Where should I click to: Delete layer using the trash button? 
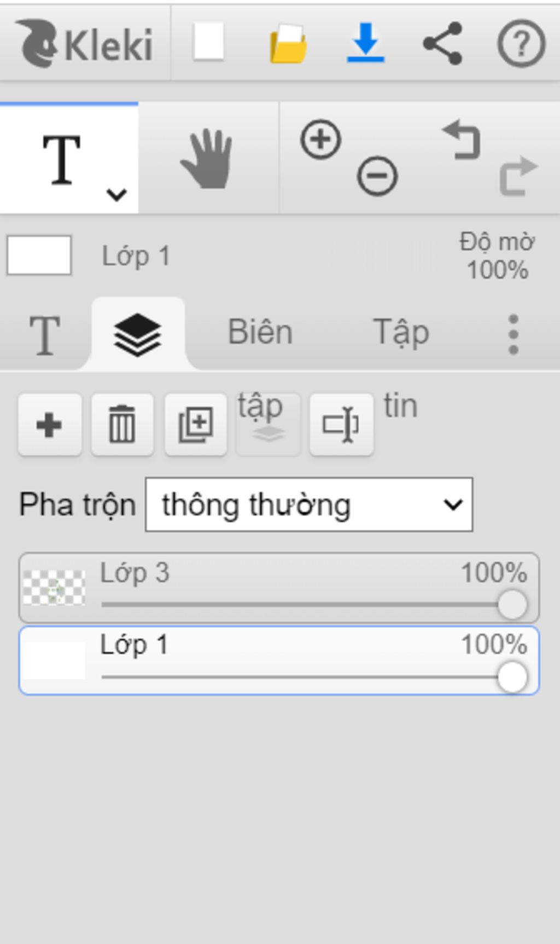122,425
